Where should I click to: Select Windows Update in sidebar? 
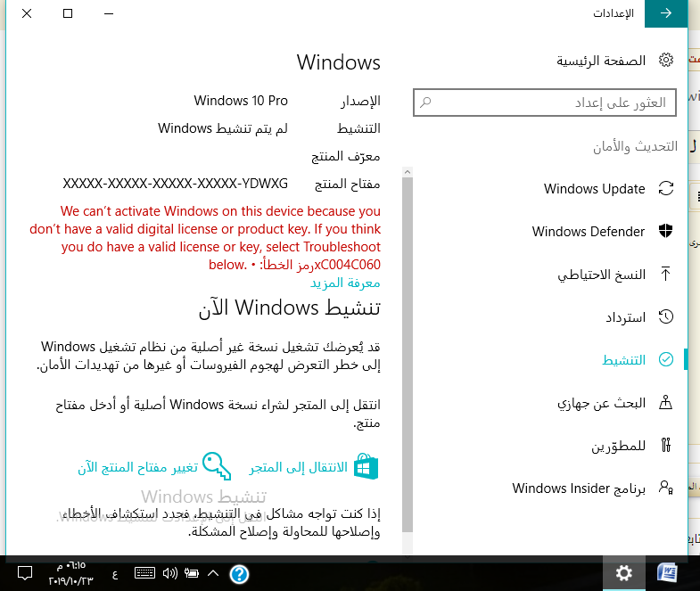[x=594, y=189]
